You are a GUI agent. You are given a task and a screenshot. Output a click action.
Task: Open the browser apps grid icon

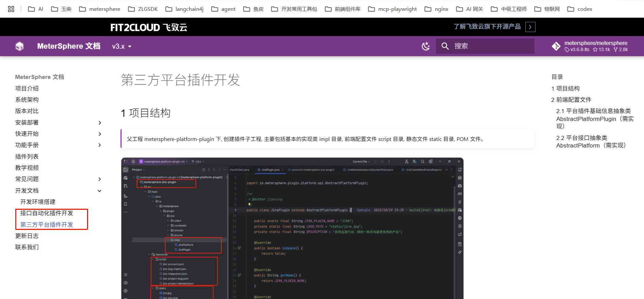coord(11,9)
